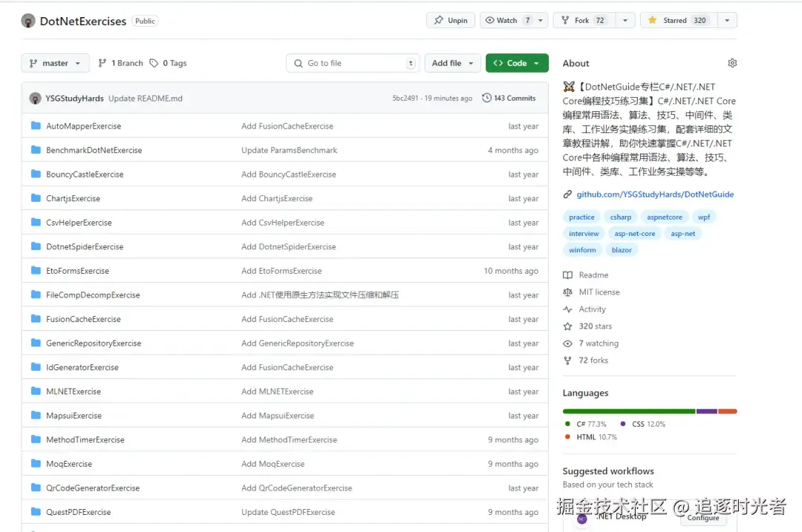This screenshot has width=802, height=532.
Task: Click the Readme book icon
Action: pyautogui.click(x=568, y=275)
